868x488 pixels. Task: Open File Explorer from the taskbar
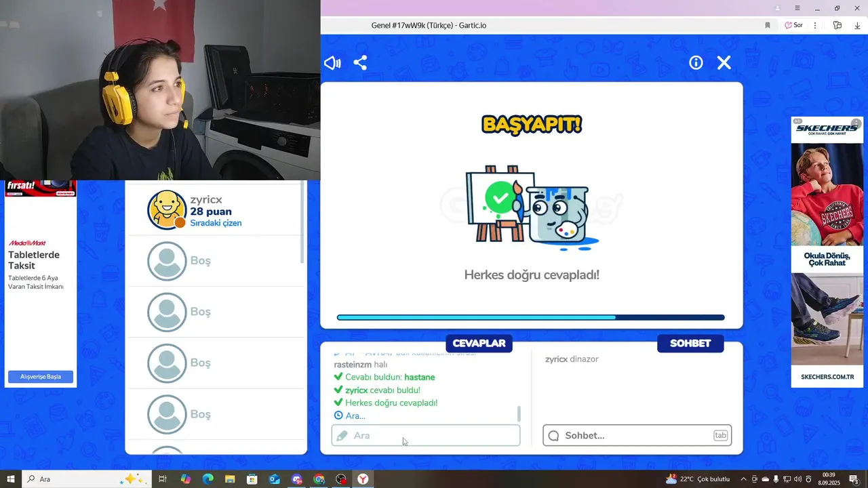[x=230, y=479]
